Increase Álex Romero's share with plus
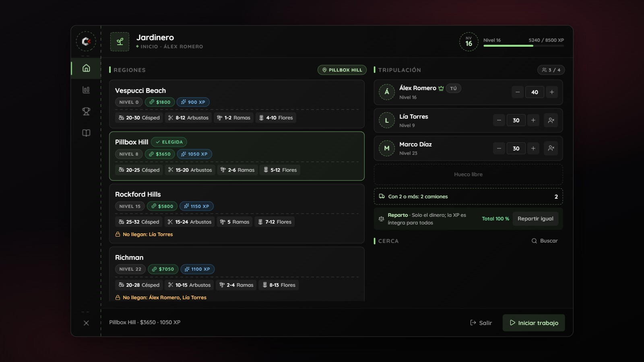This screenshot has width=644, height=362. click(x=552, y=92)
